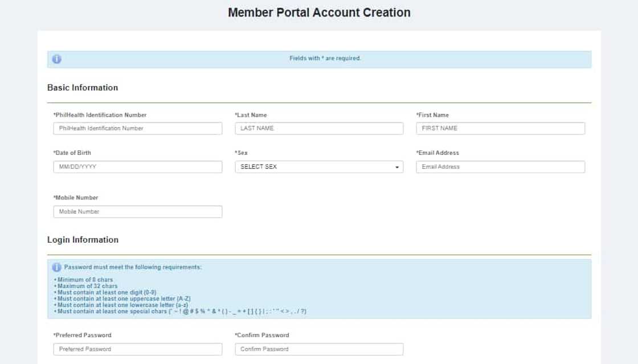Screen dimensions: 638x364
Task: Select the MM/DD/YYYY date of birth field
Action: coord(137,167)
